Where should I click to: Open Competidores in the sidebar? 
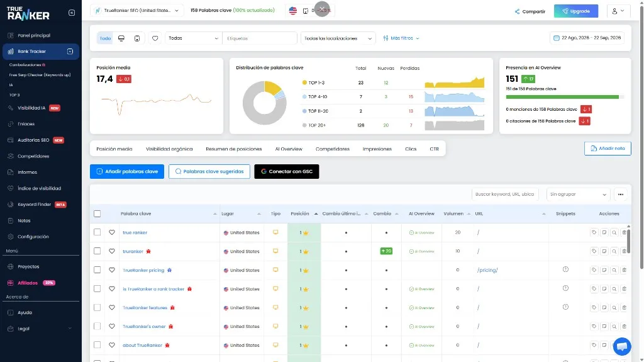(33, 156)
